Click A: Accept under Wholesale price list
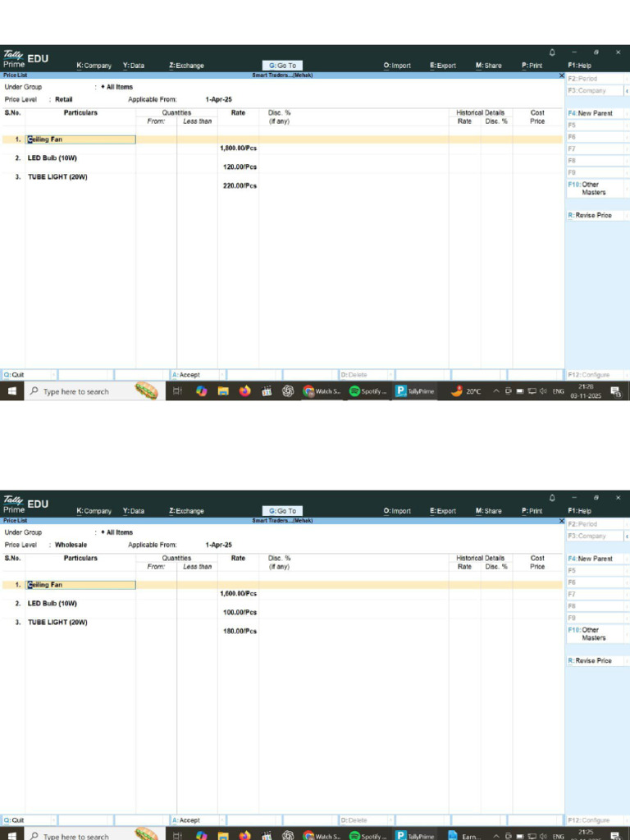This screenshot has height=840, width=630. click(198, 819)
